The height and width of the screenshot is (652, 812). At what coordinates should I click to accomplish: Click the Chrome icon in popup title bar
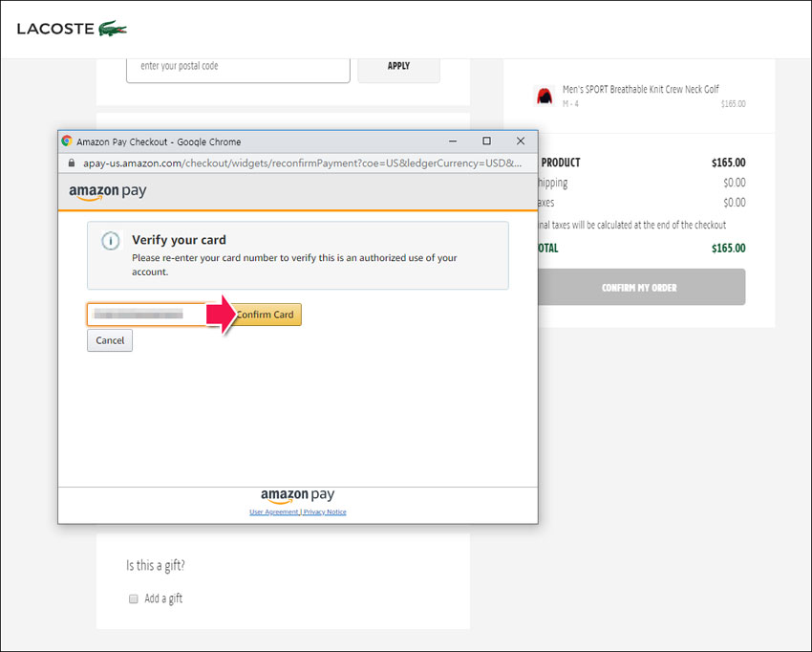67,141
